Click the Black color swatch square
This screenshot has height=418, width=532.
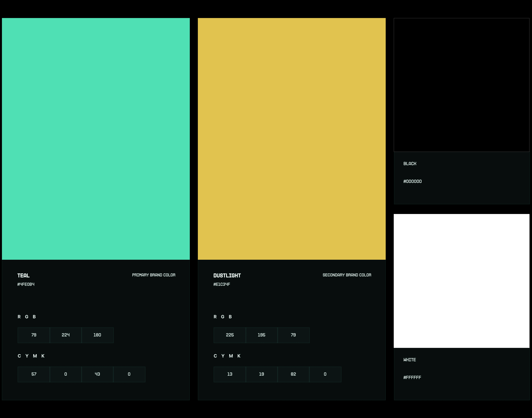coord(461,85)
